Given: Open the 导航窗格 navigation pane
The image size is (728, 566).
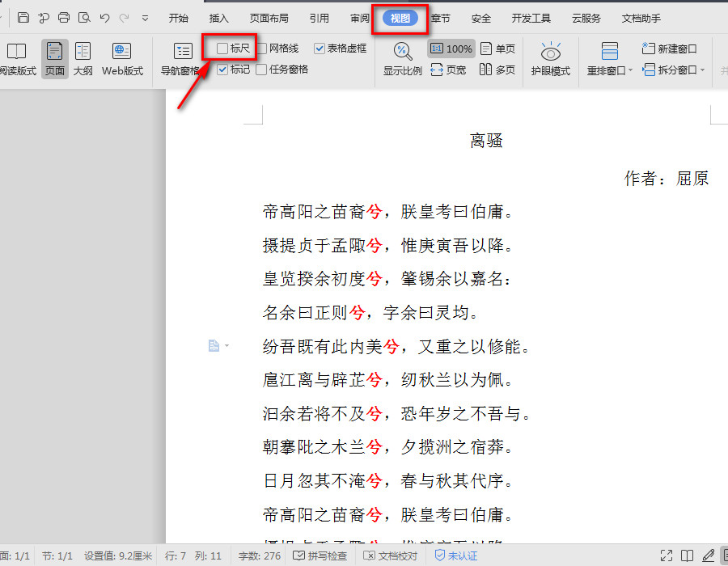Looking at the screenshot, I should click(181, 59).
